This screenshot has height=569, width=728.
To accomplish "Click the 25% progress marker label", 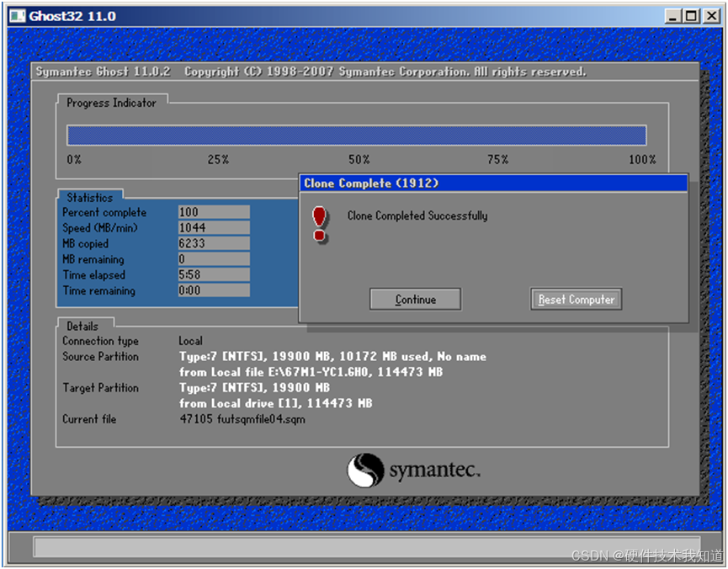I will point(218,159).
